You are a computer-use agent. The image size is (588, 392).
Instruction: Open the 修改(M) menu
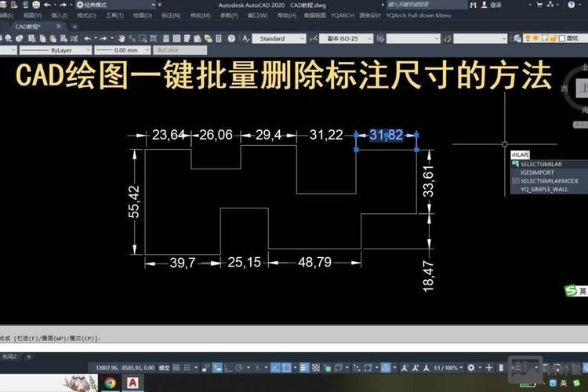200,16
